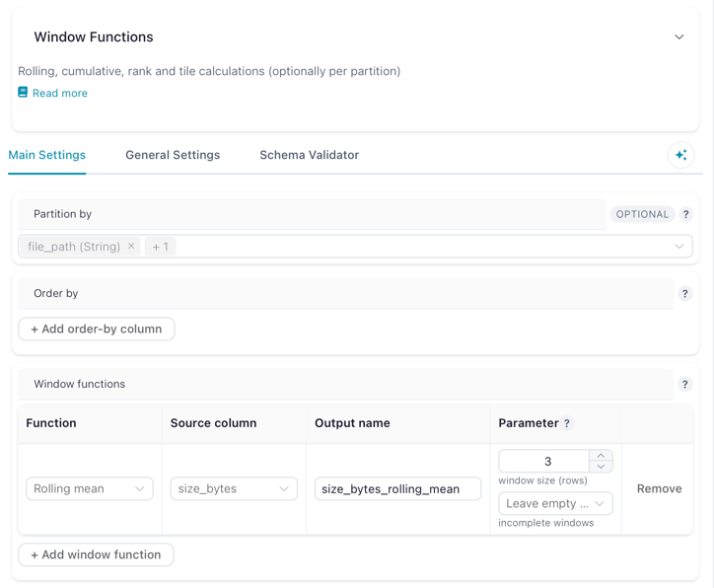
Task: Add an order-by column
Action: [x=97, y=329]
